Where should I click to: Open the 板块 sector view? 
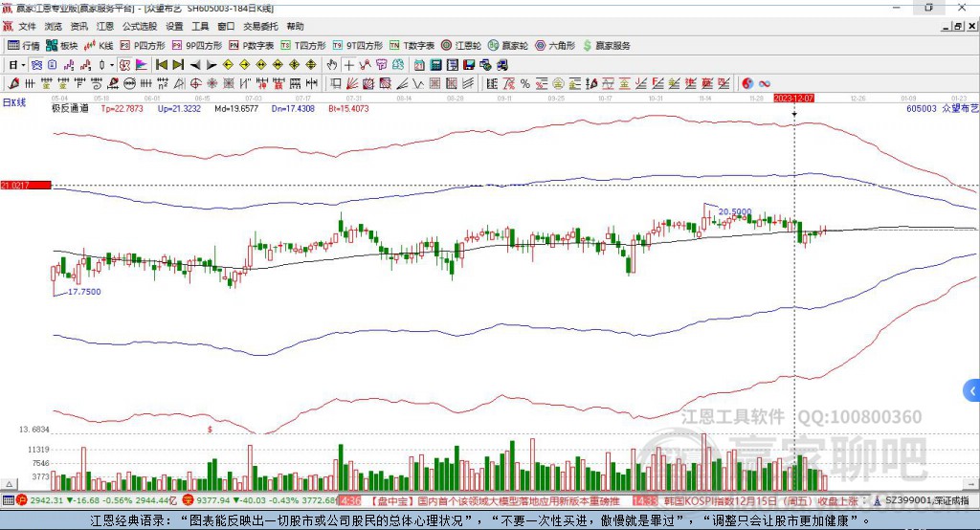(x=62, y=46)
